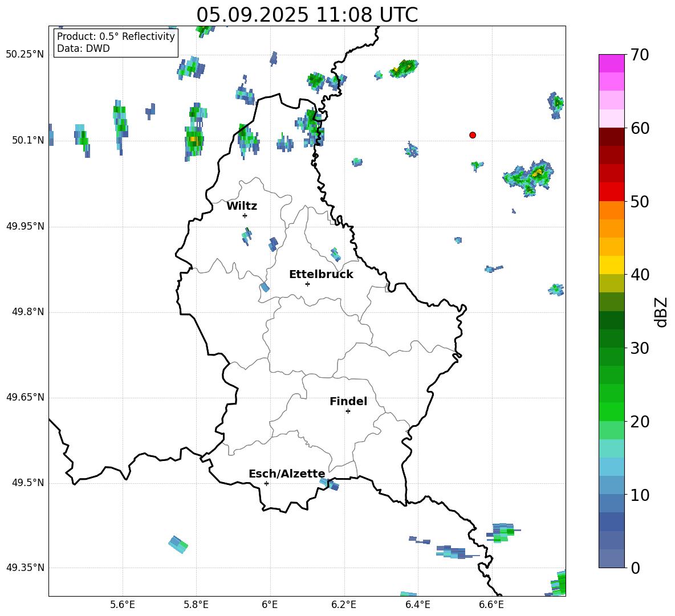Click the Ettelbruck station cross marker
This screenshot has height=616, width=675.
point(307,284)
